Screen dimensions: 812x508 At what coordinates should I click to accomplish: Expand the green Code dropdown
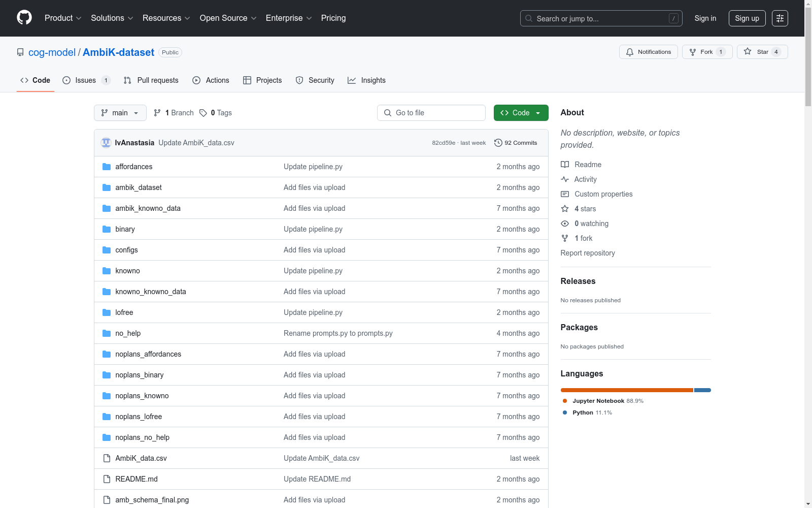pos(521,113)
